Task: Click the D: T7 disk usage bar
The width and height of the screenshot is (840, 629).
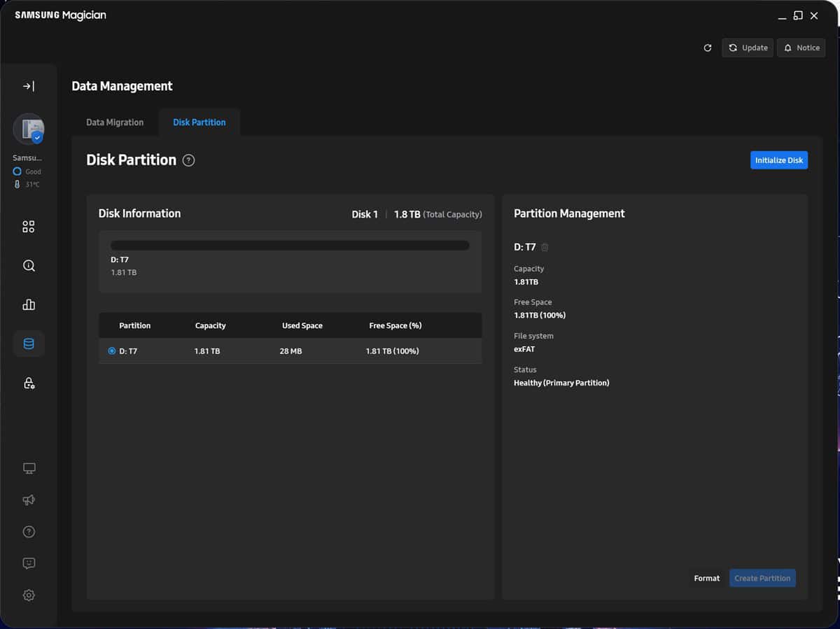Action: (x=290, y=246)
